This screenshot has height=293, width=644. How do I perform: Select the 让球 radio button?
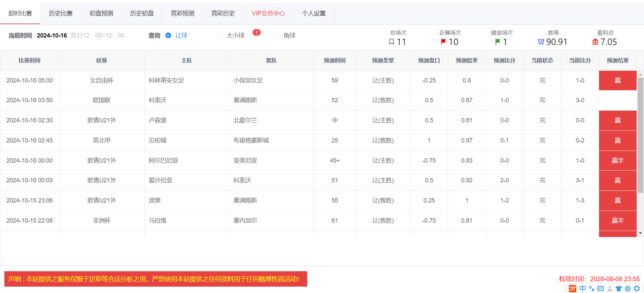(x=168, y=36)
